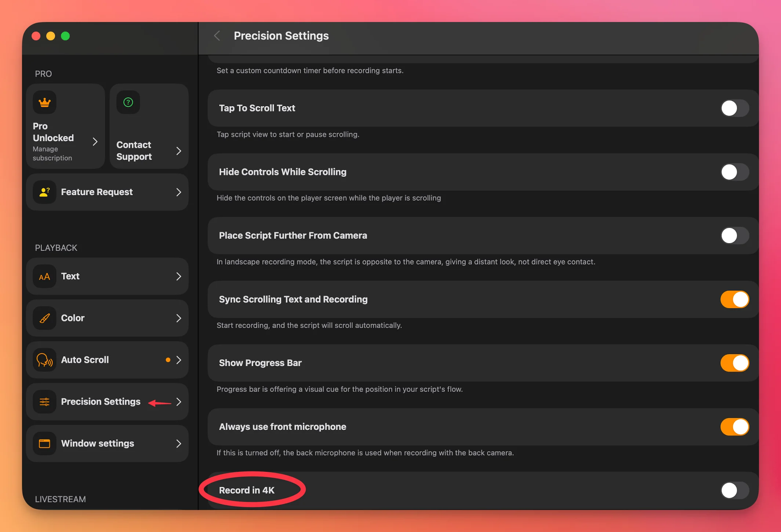Viewport: 781px width, 532px height.
Task: Open Contact Support
Action: 179,151
